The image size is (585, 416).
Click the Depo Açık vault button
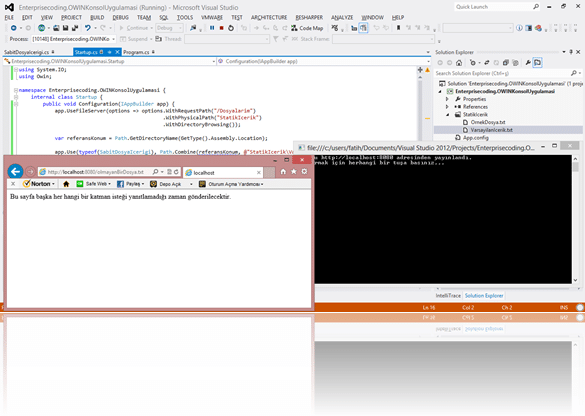pyautogui.click(x=166, y=184)
